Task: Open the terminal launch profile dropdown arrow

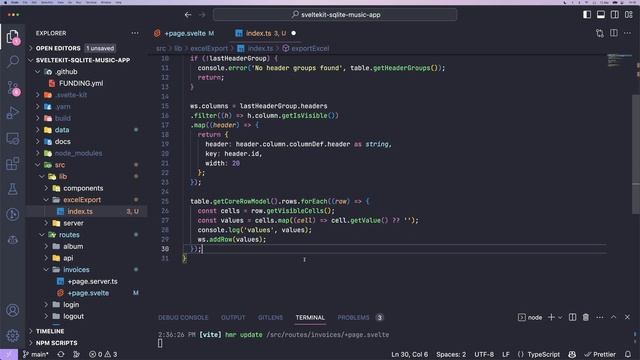Action: click(x=560, y=317)
